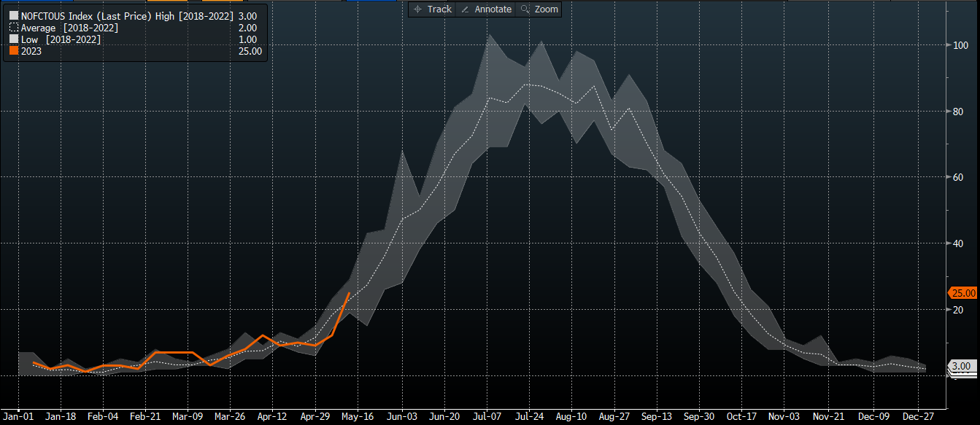Screen dimensions: 980x425
Task: Click the Aug-27 date label
Action: pos(614,416)
